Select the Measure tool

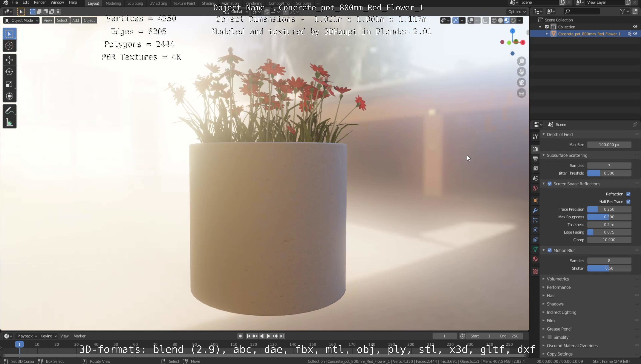(10, 123)
